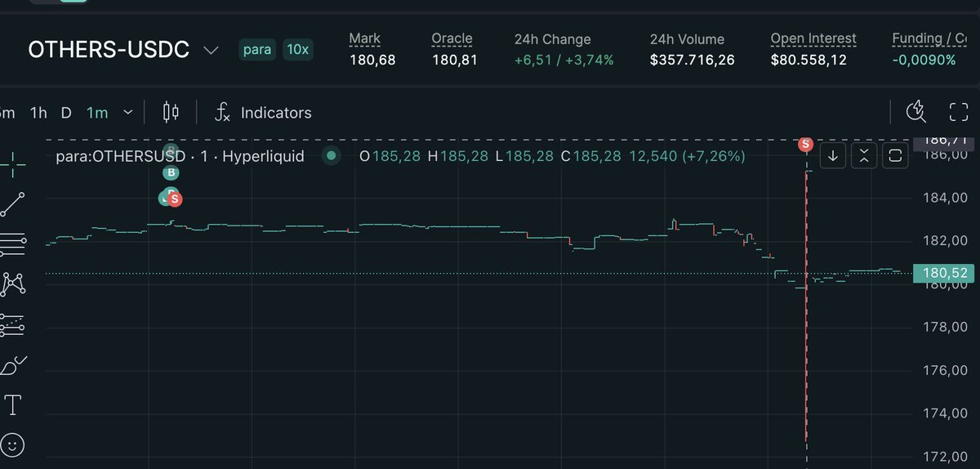Open the timeframe dropdown chevron

click(x=127, y=113)
